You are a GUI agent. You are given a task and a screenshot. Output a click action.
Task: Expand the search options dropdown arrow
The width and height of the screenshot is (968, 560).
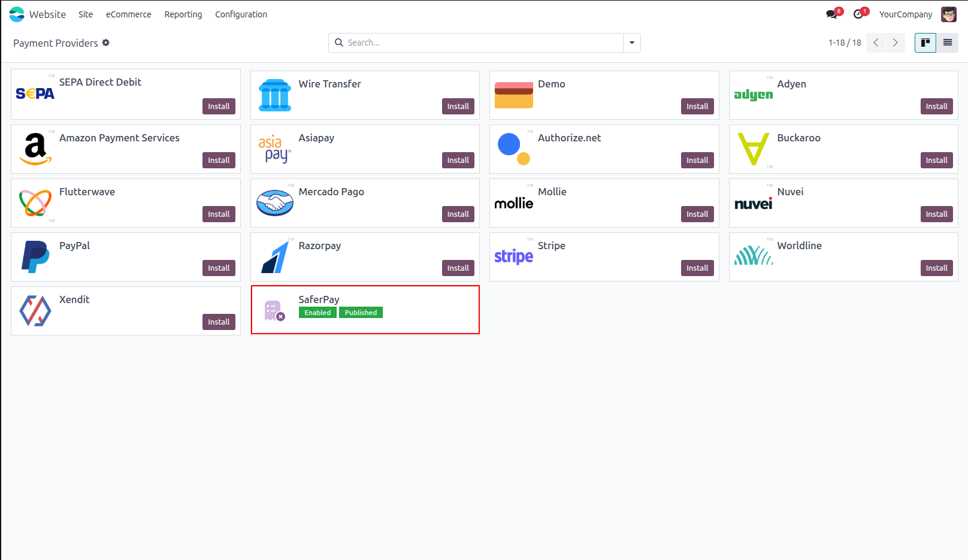(x=632, y=43)
